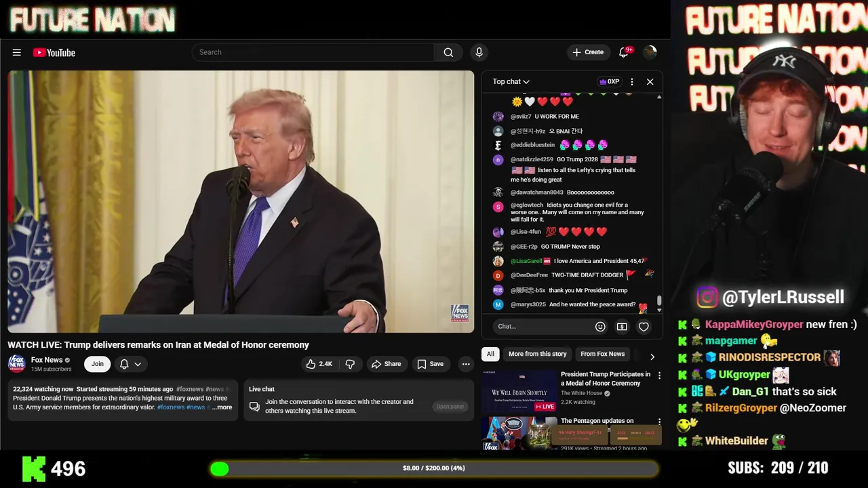Click @GEE-r2p chat user name

pos(524,247)
